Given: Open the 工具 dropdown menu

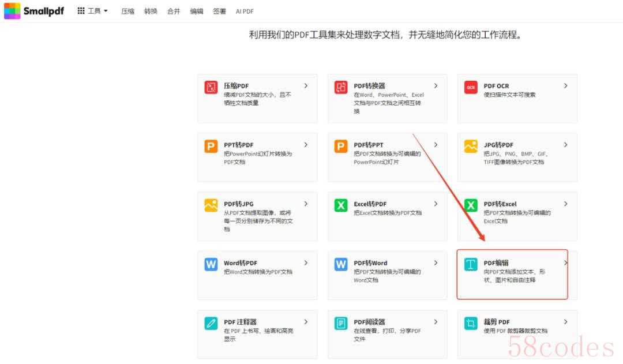Looking at the screenshot, I should pos(93,11).
